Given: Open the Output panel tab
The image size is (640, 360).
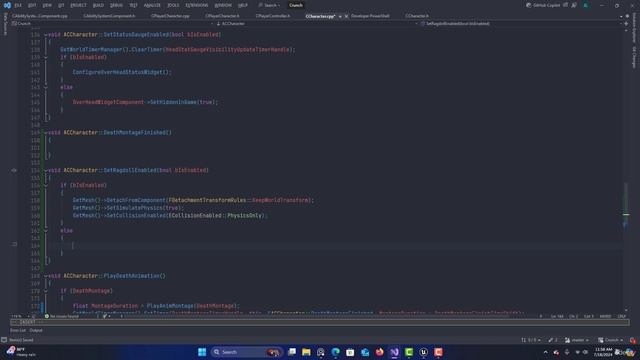Looking at the screenshot, I should [36, 330].
